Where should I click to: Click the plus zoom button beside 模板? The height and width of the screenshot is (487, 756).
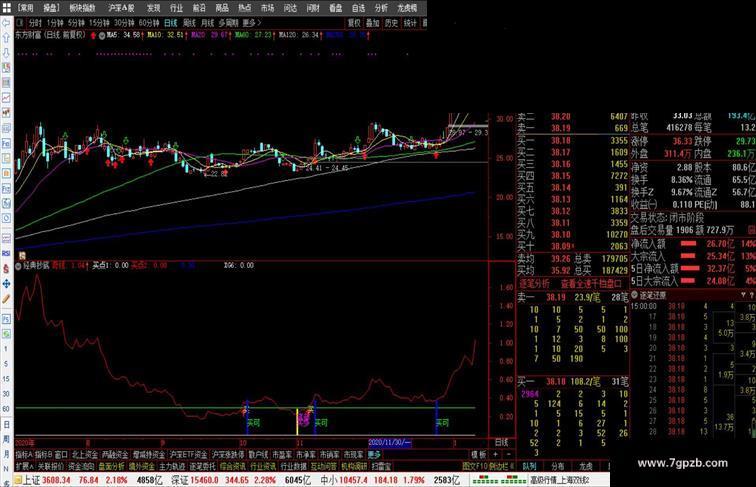[495, 454]
